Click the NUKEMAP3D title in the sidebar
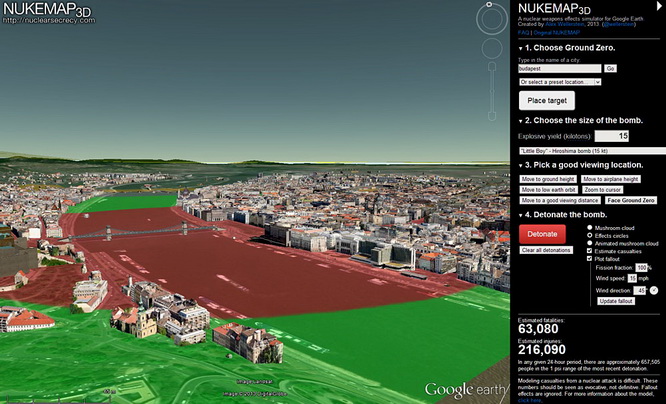 click(554, 9)
